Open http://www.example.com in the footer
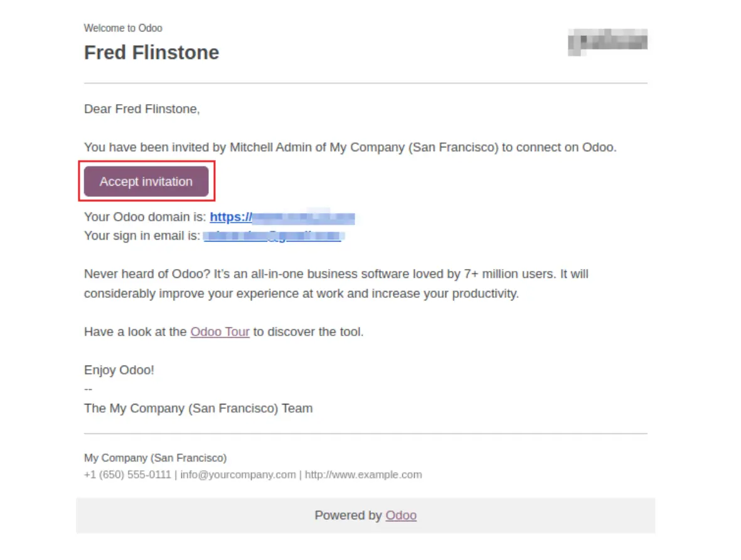This screenshot has width=741, height=560. pyautogui.click(x=363, y=475)
